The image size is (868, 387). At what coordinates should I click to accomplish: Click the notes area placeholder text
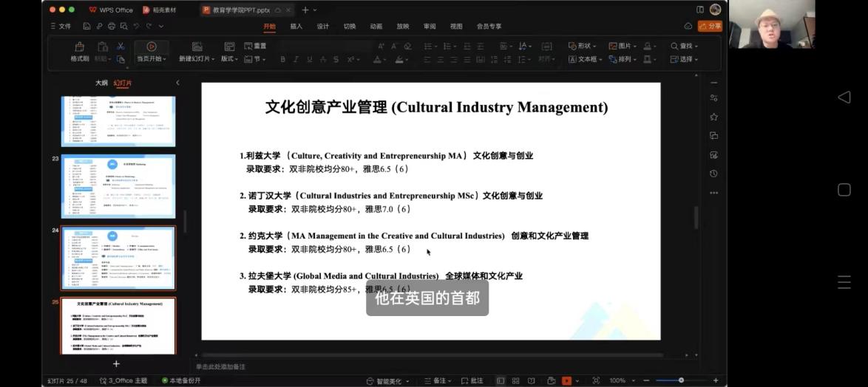[220, 366]
